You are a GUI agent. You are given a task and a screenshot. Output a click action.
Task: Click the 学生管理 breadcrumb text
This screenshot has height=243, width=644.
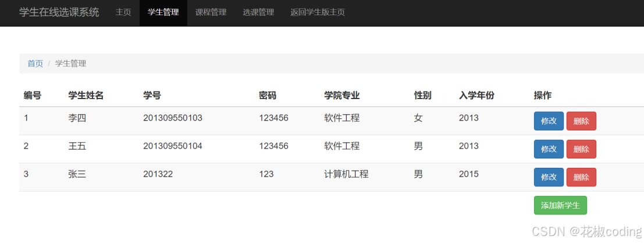click(x=70, y=64)
